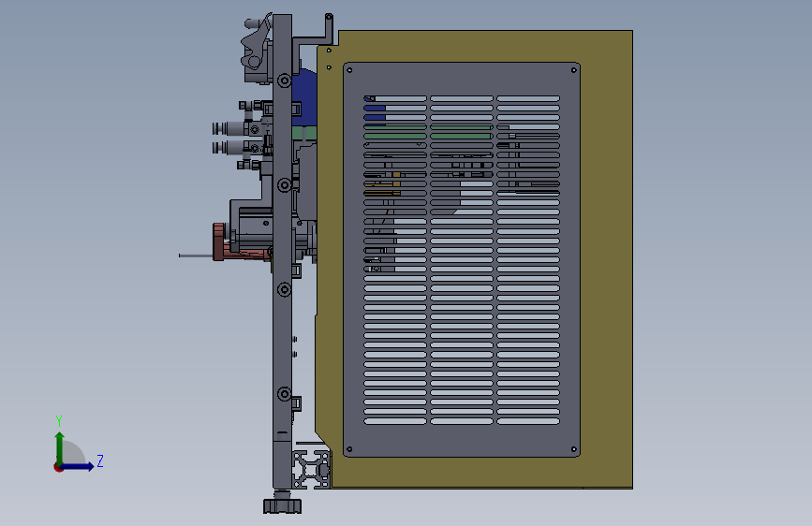Click the top-right screw of the vented panel
This screenshot has width=812, height=526.
(x=574, y=70)
